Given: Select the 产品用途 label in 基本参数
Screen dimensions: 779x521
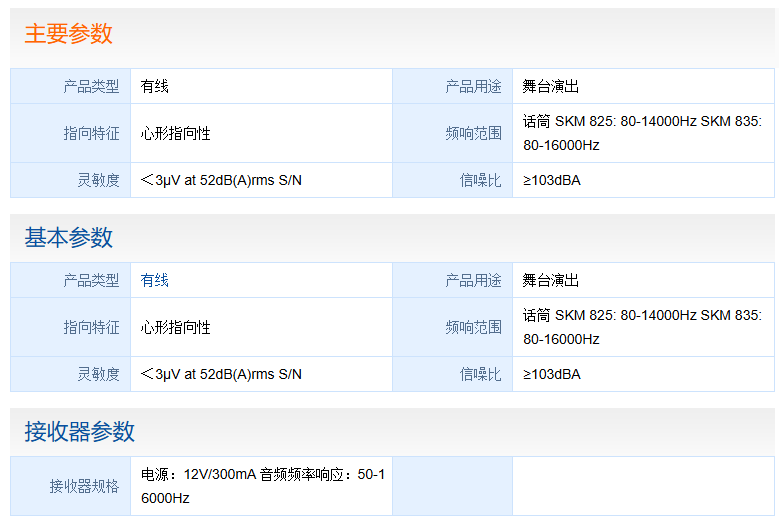Looking at the screenshot, I should pyautogui.click(x=473, y=281).
